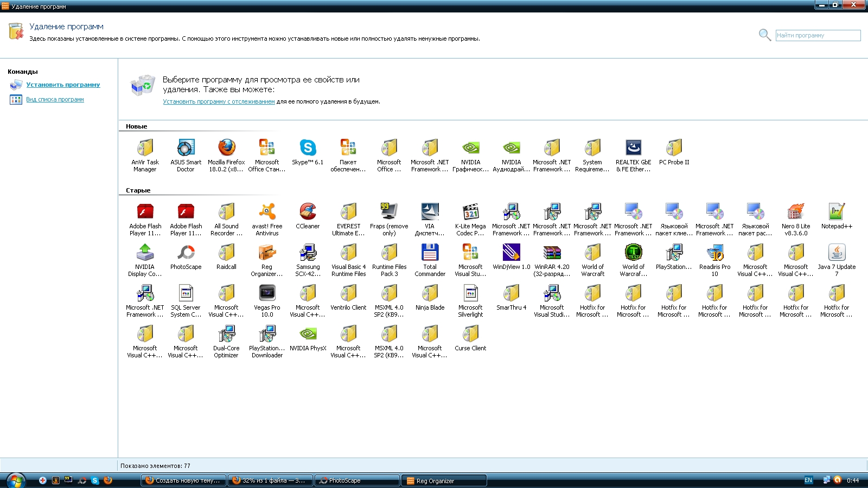The height and width of the screenshot is (488, 868).
Task: Click the magnifier search icon
Action: 764,35
